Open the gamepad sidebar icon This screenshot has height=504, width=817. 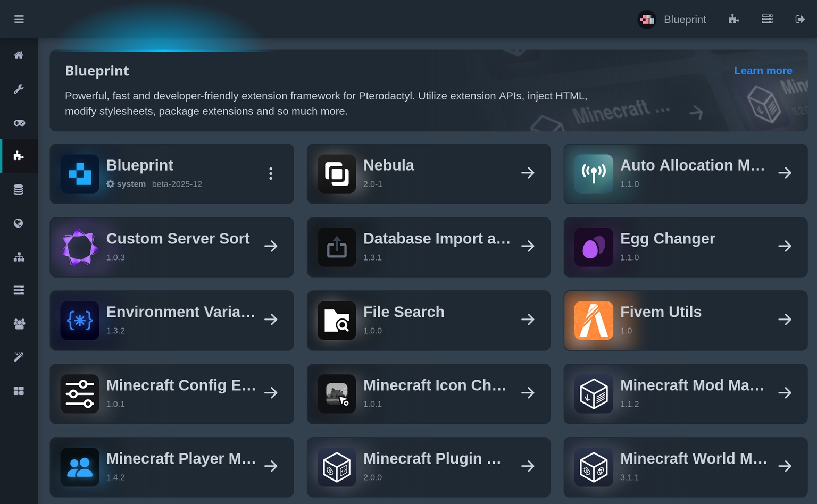click(x=19, y=123)
